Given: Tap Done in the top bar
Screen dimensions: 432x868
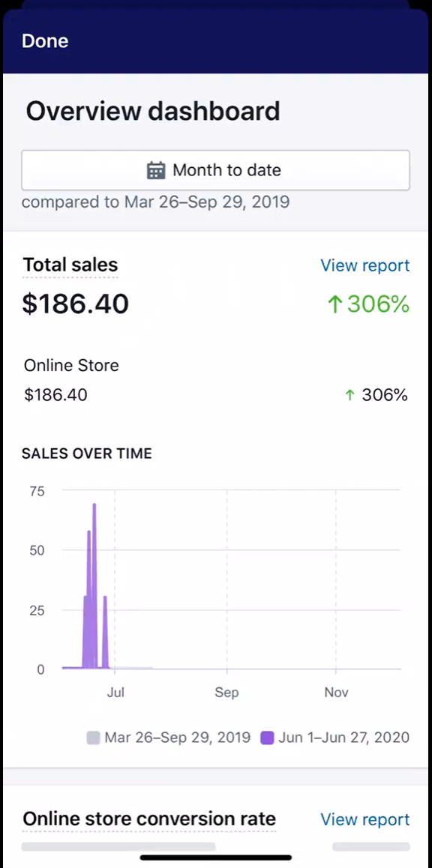Looking at the screenshot, I should click(x=45, y=41).
